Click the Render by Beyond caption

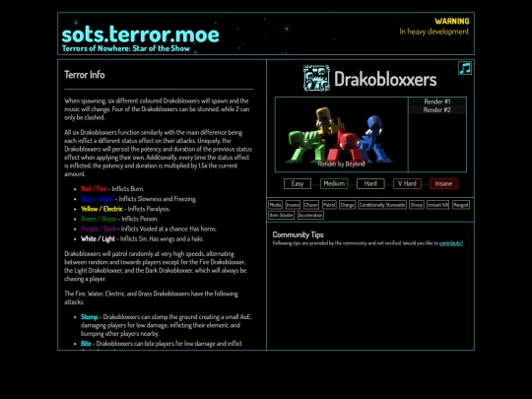pos(341,164)
